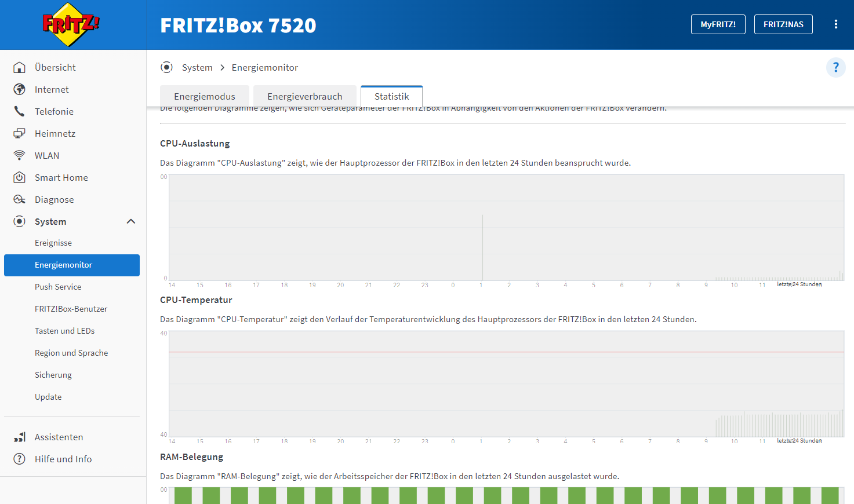Viewport: 854px width, 504px height.
Task: Click the RAM-Belegung description sentence
Action: pyautogui.click(x=390, y=476)
